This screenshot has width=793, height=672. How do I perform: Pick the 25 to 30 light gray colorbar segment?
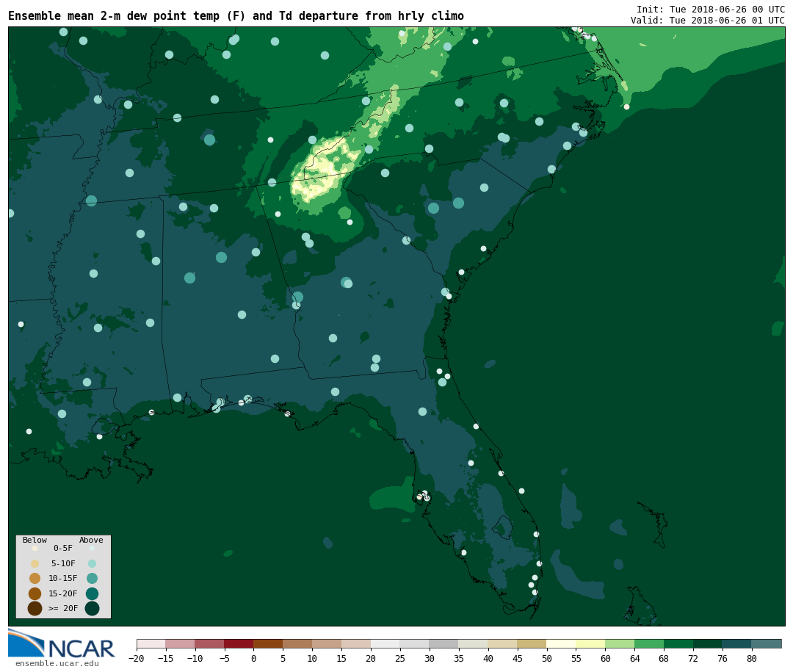(415, 644)
